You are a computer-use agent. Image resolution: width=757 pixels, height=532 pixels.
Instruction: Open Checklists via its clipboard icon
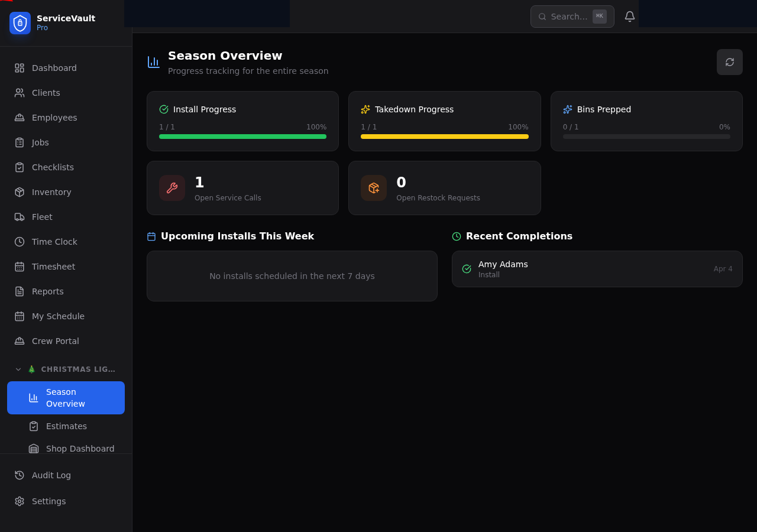pyautogui.click(x=18, y=167)
